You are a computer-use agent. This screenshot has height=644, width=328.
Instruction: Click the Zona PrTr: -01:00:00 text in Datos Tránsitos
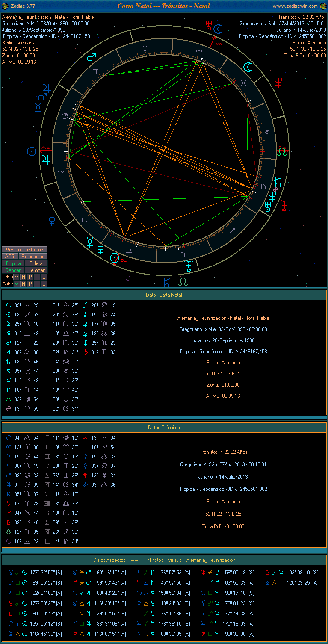(223, 526)
